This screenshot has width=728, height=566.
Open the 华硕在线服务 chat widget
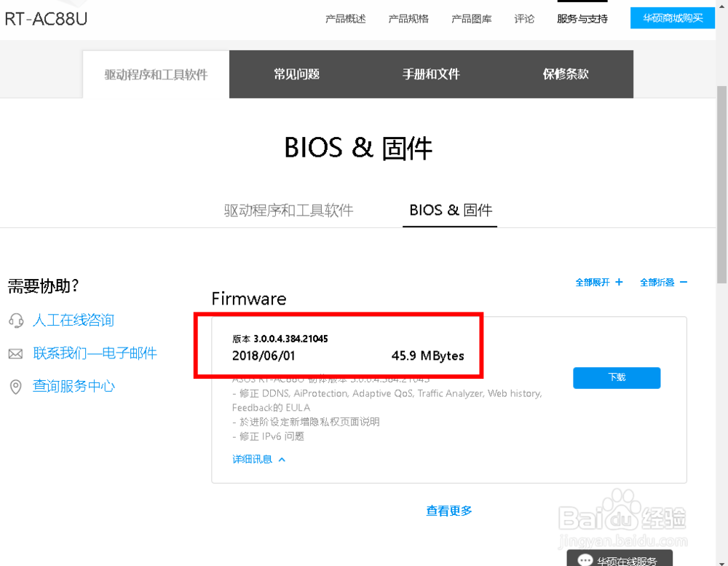[x=620, y=558]
